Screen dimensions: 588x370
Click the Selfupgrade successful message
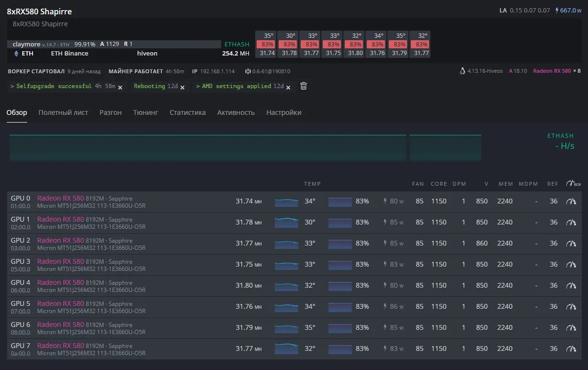pos(63,86)
